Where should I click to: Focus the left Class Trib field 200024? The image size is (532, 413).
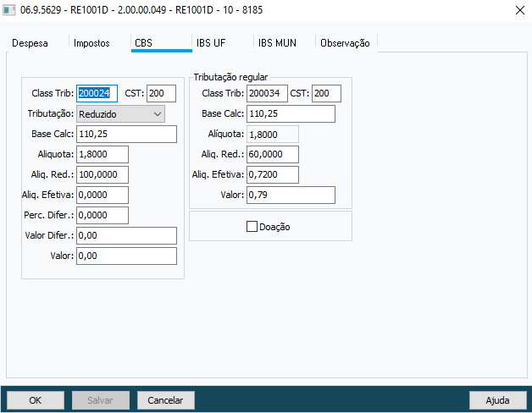pyautogui.click(x=97, y=93)
